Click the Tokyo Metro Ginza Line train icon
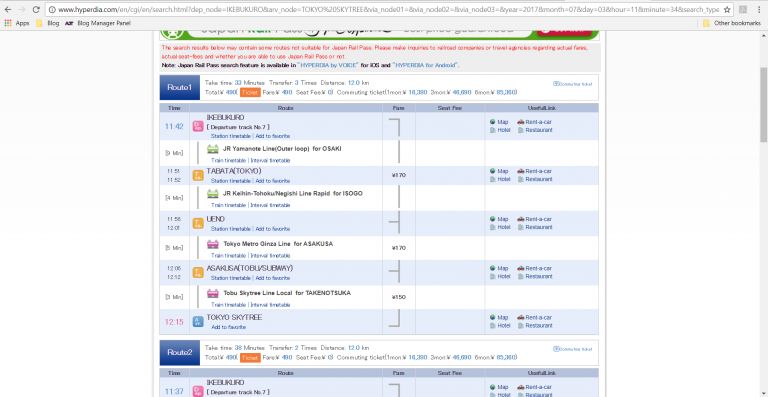 [213, 244]
